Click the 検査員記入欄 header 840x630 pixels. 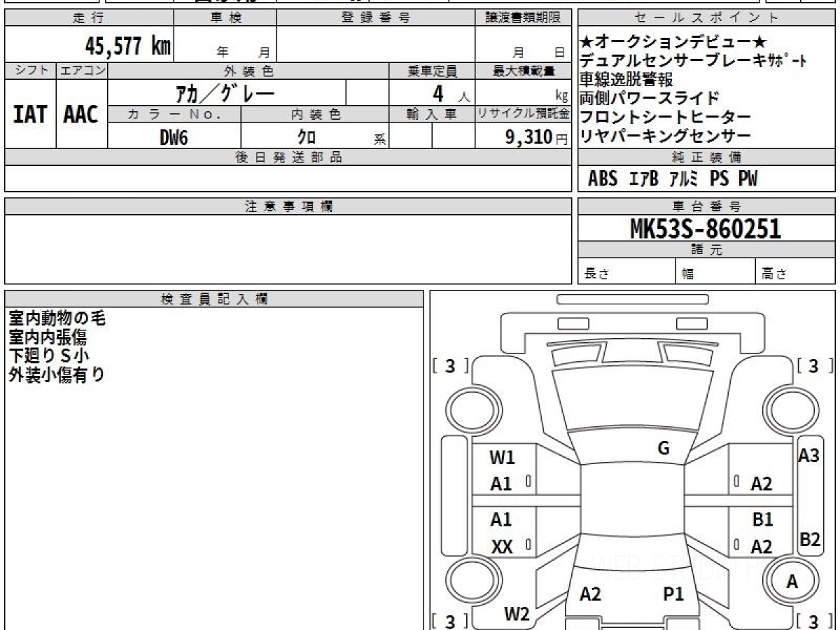click(214, 299)
